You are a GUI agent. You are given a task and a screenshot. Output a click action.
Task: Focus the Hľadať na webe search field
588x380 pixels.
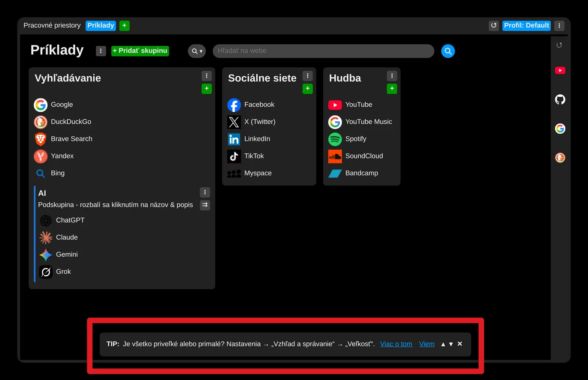point(324,51)
